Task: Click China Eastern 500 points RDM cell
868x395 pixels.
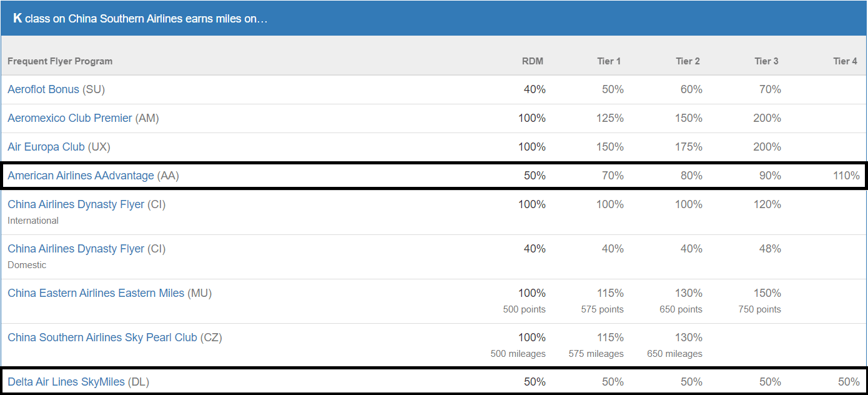Action: tap(525, 309)
